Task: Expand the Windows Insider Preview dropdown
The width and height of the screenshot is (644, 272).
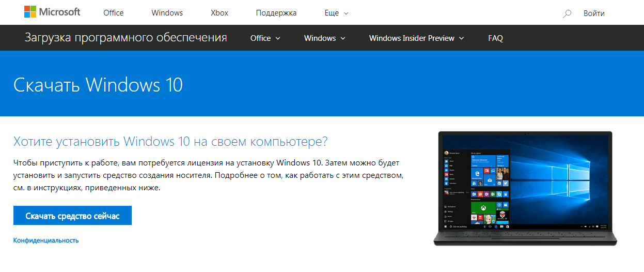Action: 416,38
